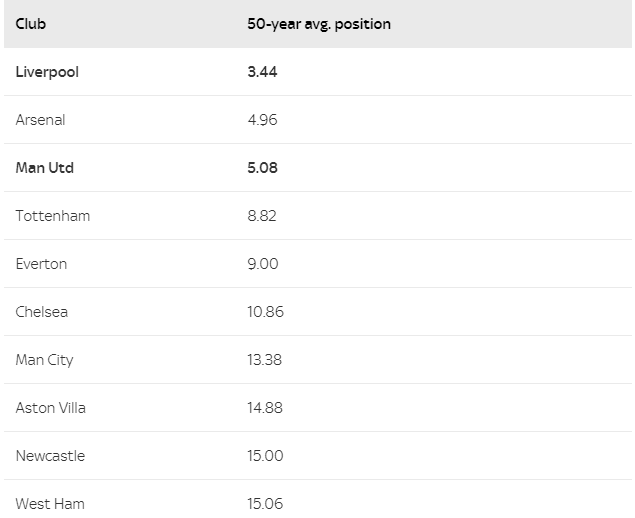The height and width of the screenshot is (518, 635).
Task: Click Man City's 13.38 average value
Action: pyautogui.click(x=264, y=360)
